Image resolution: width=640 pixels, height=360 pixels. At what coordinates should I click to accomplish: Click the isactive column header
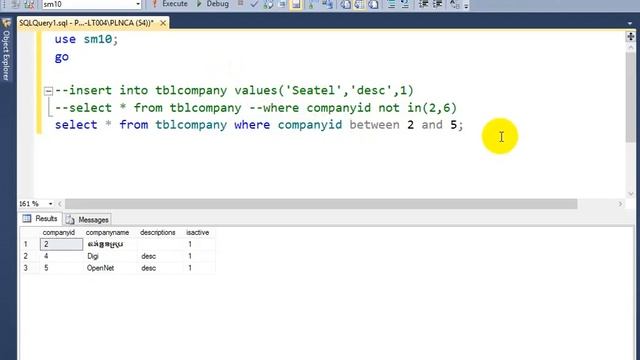199,232
